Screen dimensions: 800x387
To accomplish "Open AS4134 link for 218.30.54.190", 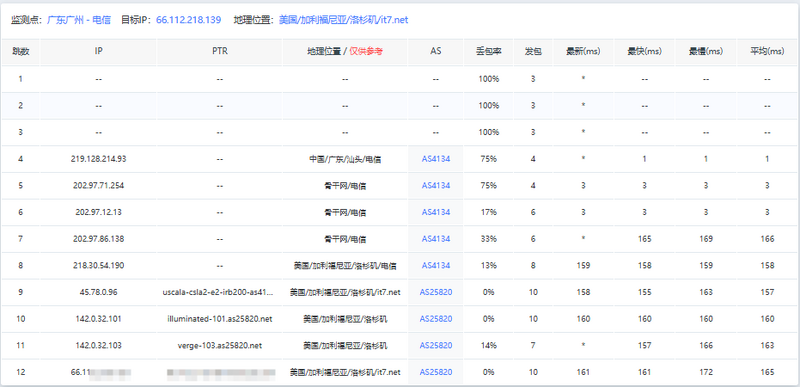I will 436,266.
